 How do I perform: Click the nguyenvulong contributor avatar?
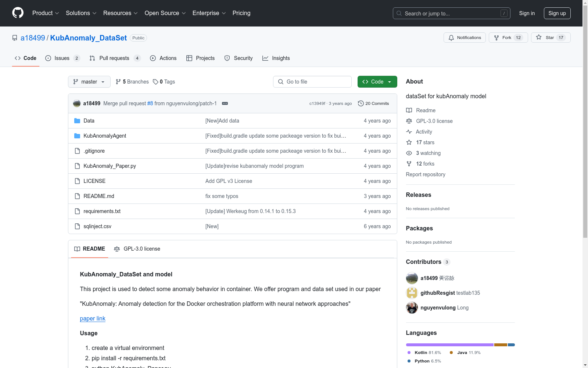pos(412,308)
